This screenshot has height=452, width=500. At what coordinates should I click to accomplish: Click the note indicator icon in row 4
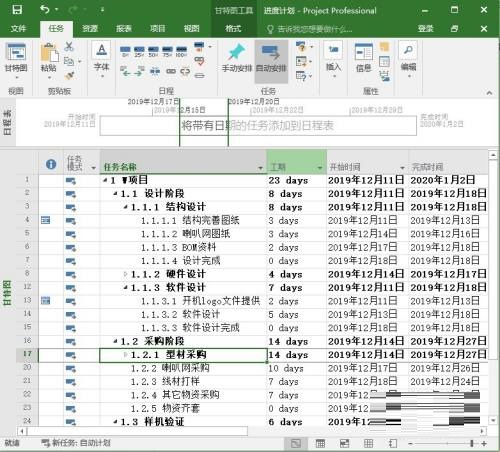click(x=46, y=220)
